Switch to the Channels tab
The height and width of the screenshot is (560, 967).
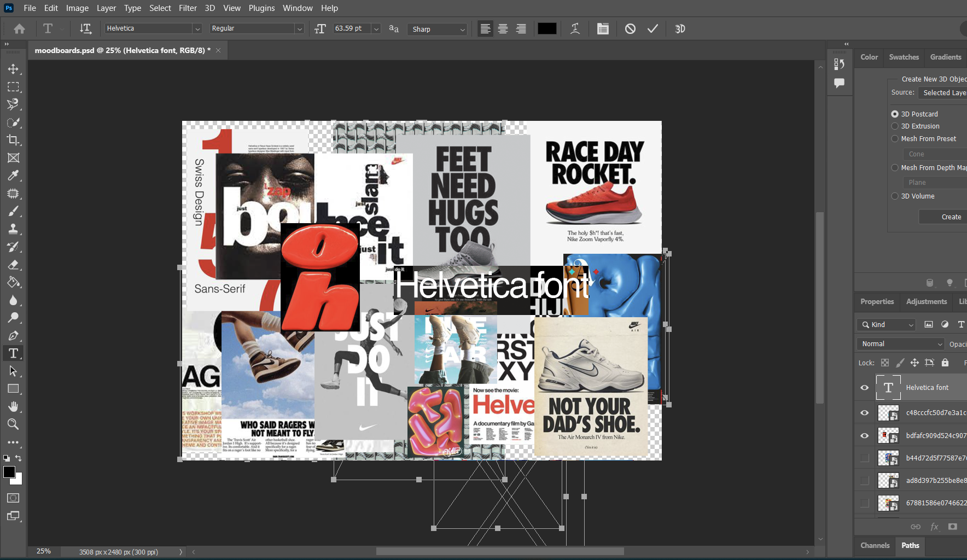[875, 545]
